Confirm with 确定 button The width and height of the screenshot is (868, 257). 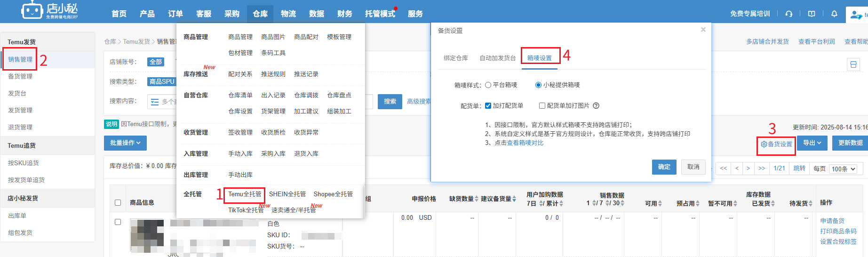pos(664,167)
